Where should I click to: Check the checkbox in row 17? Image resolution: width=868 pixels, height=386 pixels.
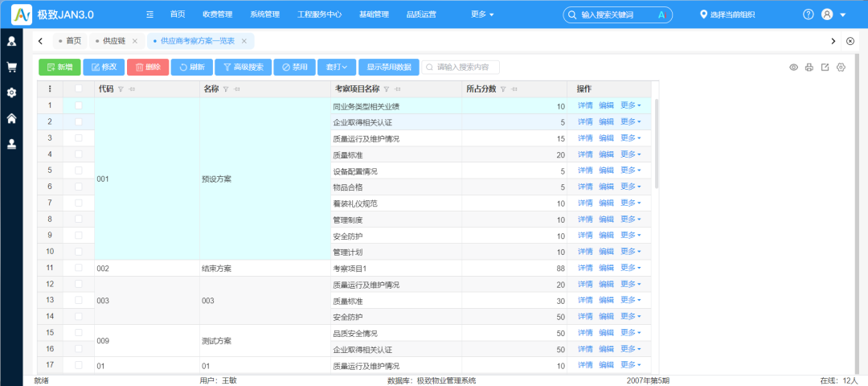(79, 365)
